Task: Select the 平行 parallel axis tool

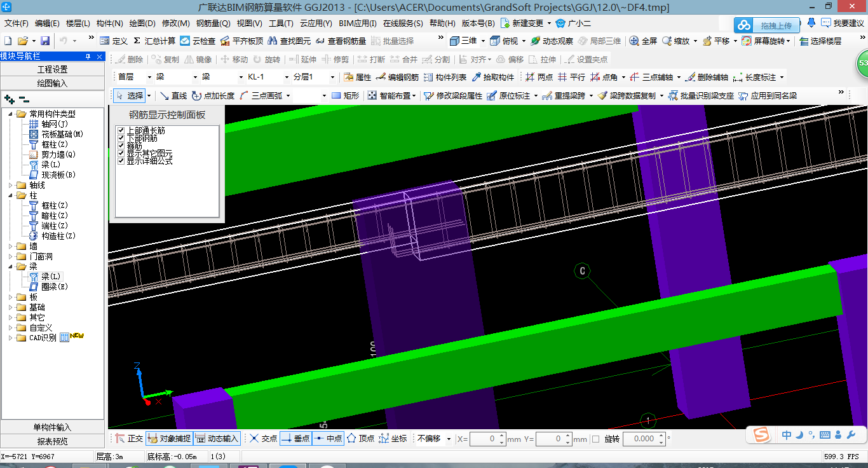Action: point(571,77)
